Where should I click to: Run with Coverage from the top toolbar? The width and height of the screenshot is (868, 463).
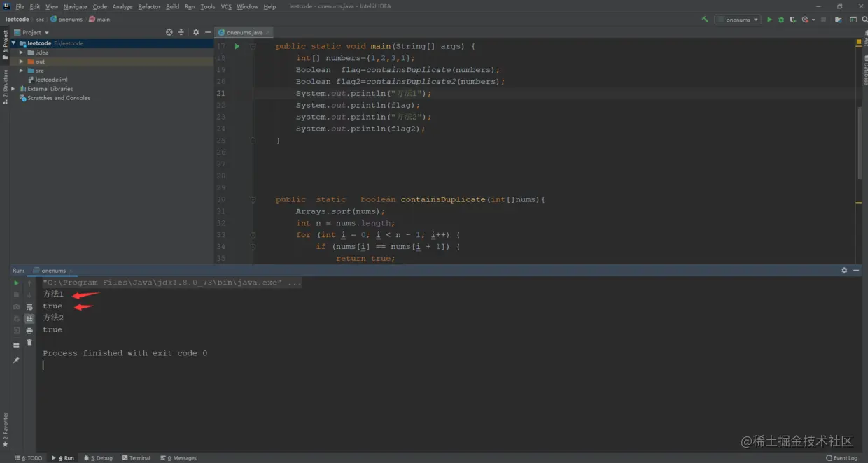point(793,20)
